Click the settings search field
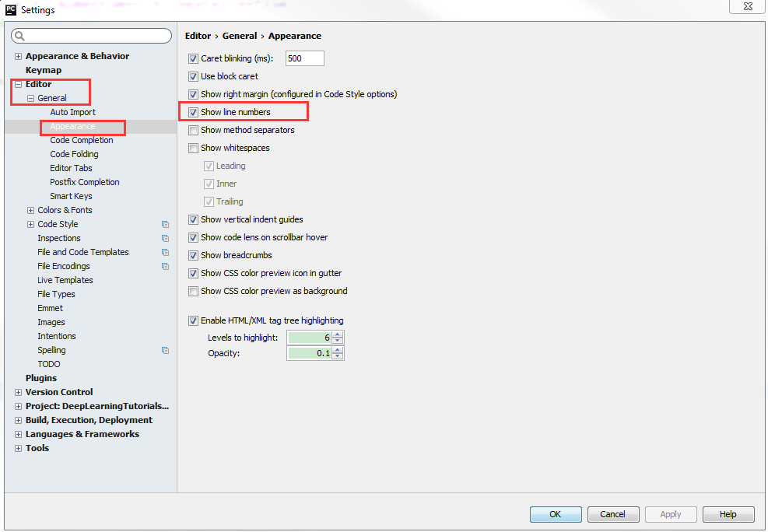 coord(92,36)
